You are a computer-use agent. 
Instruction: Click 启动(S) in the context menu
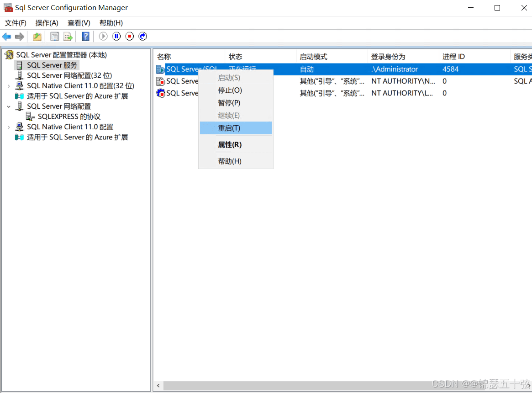click(236, 78)
